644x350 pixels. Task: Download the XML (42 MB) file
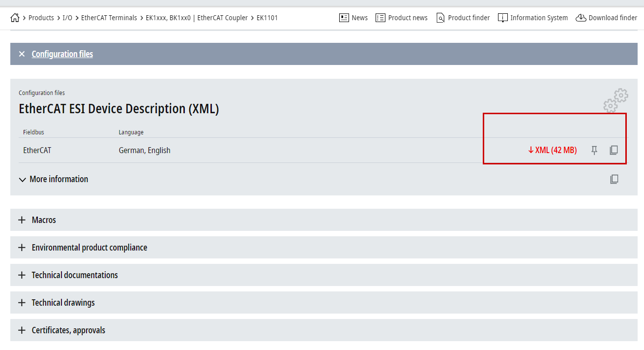552,150
